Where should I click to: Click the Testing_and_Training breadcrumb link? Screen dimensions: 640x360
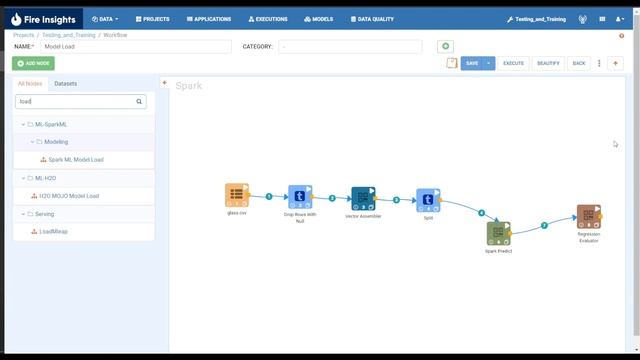[69, 35]
